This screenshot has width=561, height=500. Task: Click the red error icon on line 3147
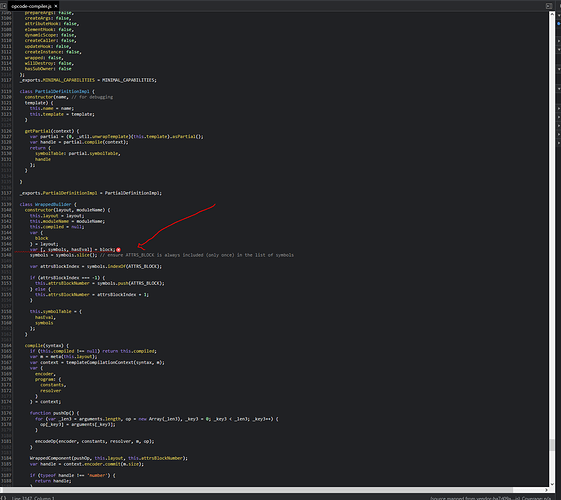pos(118,250)
